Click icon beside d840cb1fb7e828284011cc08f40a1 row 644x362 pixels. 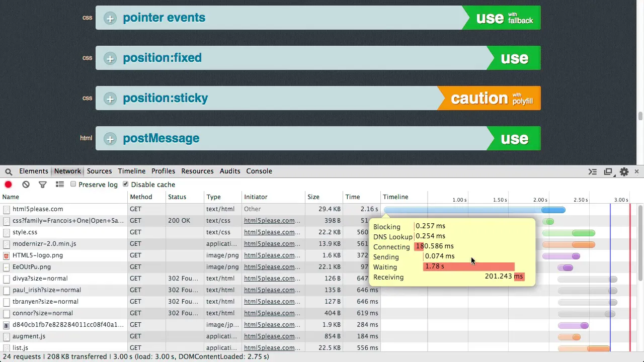click(7, 325)
